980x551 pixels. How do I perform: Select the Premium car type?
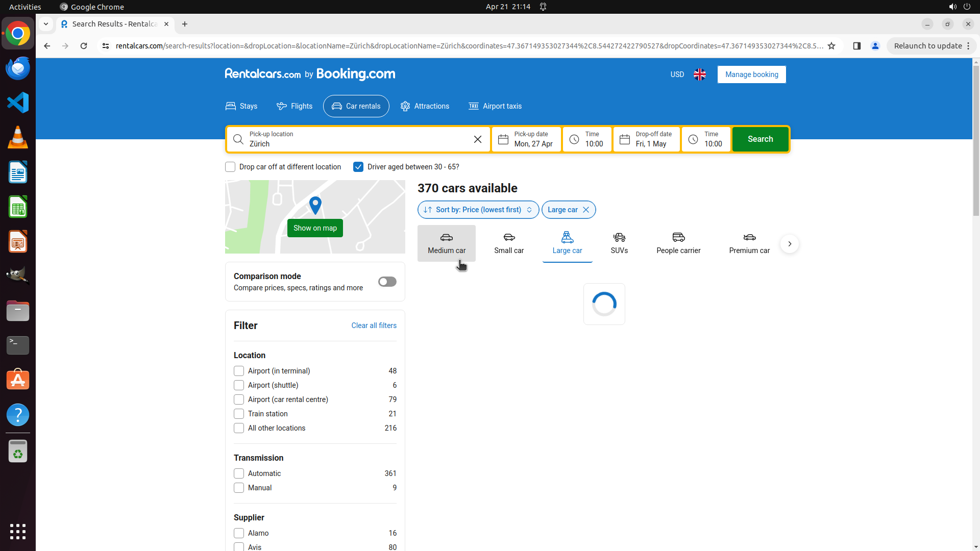(749, 243)
